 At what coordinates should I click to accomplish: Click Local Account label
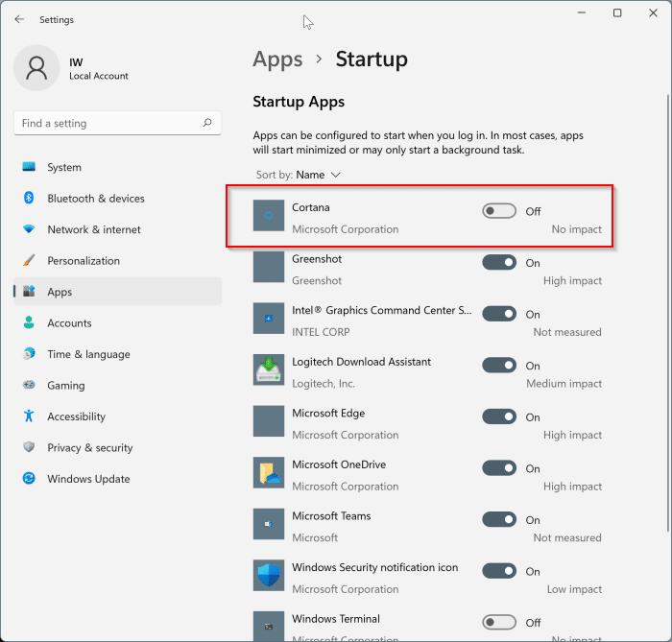(99, 76)
